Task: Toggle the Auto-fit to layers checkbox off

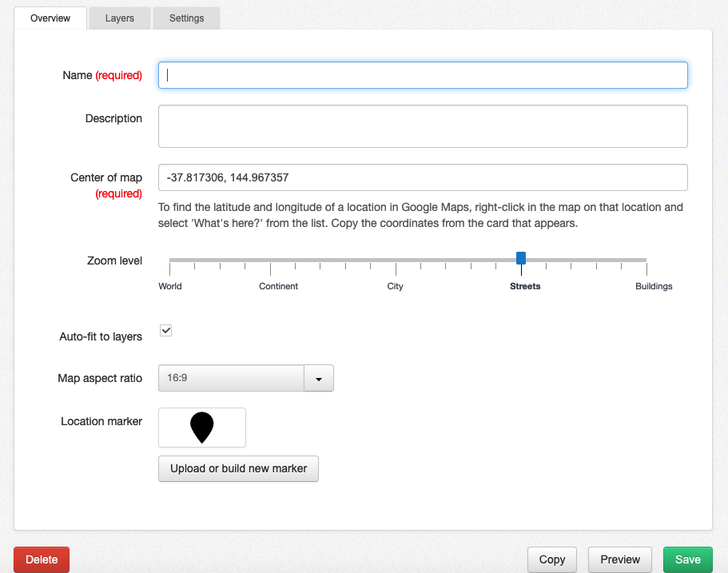Action: [x=165, y=330]
